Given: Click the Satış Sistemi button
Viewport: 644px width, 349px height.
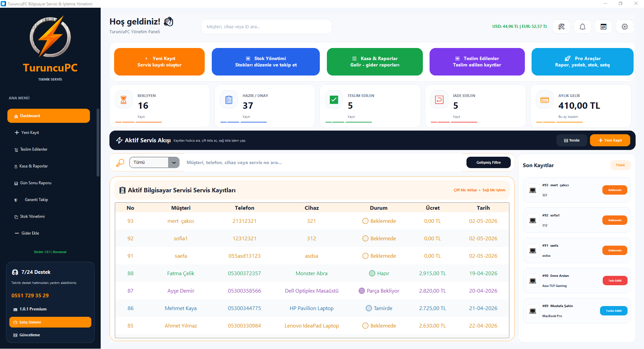Looking at the screenshot, I should (x=50, y=322).
